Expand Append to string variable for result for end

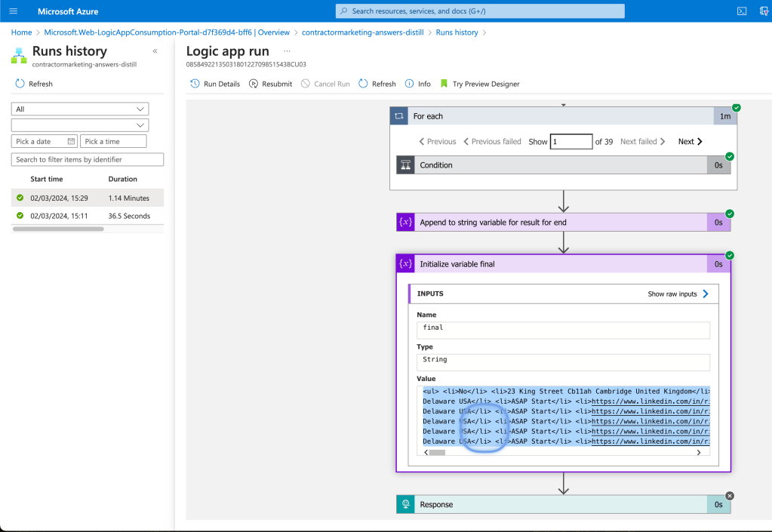563,223
